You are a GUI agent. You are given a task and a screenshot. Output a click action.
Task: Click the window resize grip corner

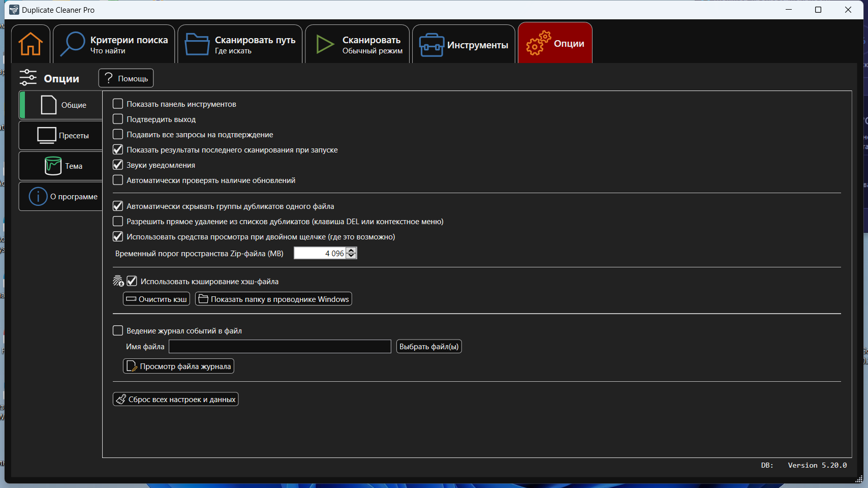[859, 478]
